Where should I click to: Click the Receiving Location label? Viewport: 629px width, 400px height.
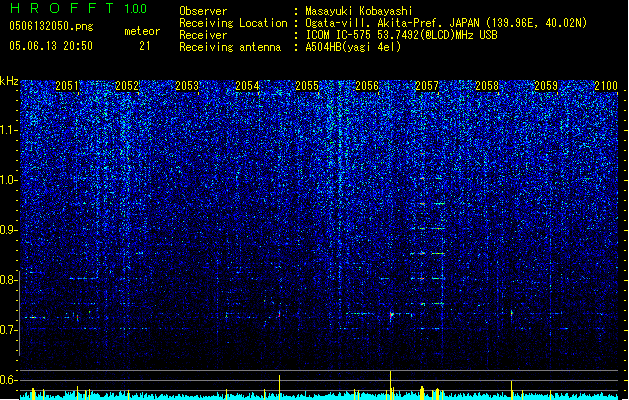tap(233, 23)
